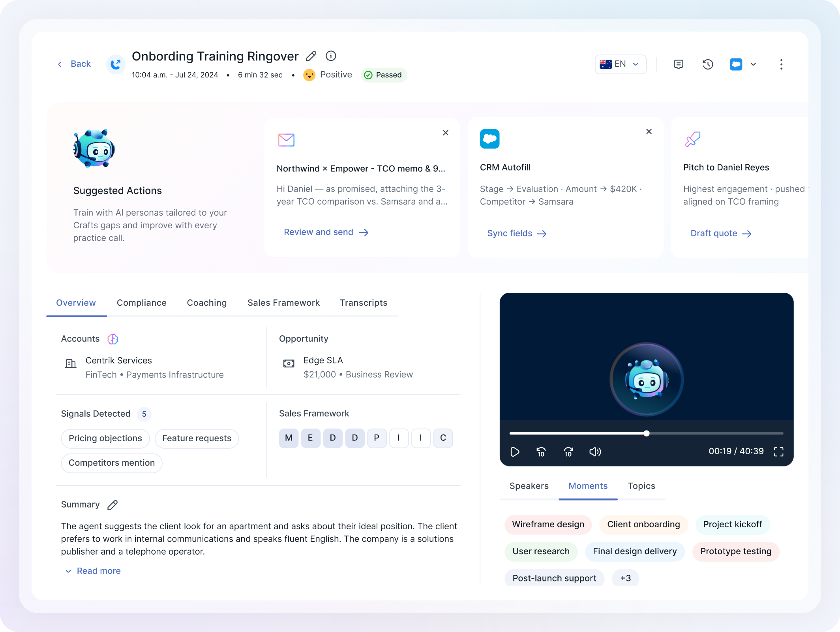View the Transcripts tab

(x=364, y=303)
